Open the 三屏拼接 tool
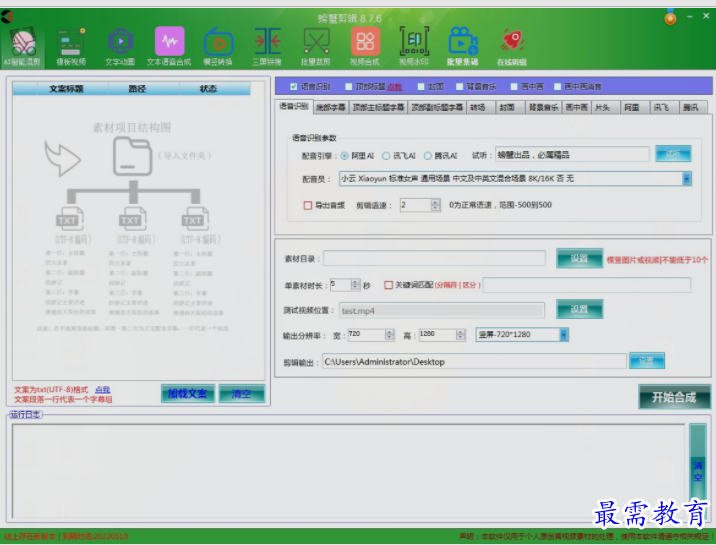The height and width of the screenshot is (545, 716). tap(267, 47)
